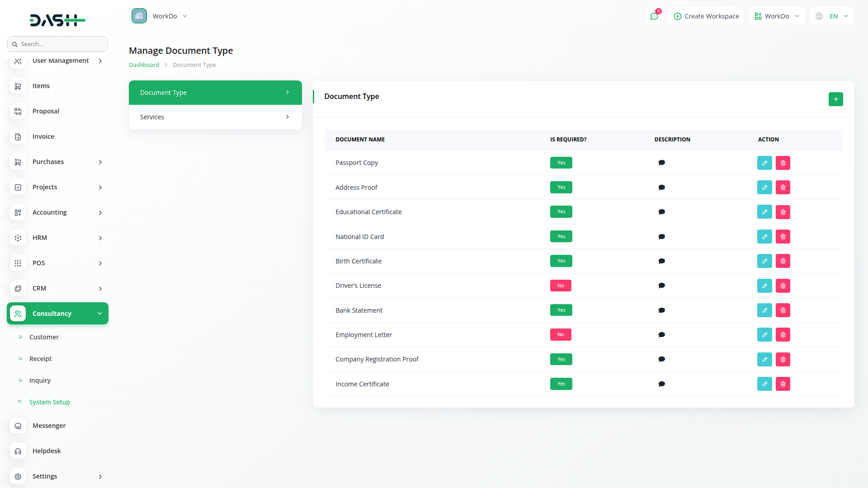
Task: Edit the Passport Copy document type
Action: pyautogui.click(x=764, y=163)
